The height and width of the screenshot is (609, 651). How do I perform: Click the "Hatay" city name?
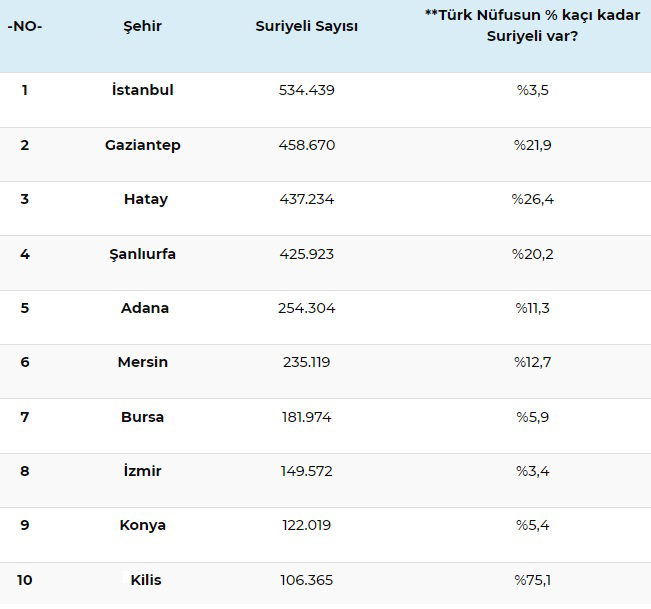[x=146, y=199]
